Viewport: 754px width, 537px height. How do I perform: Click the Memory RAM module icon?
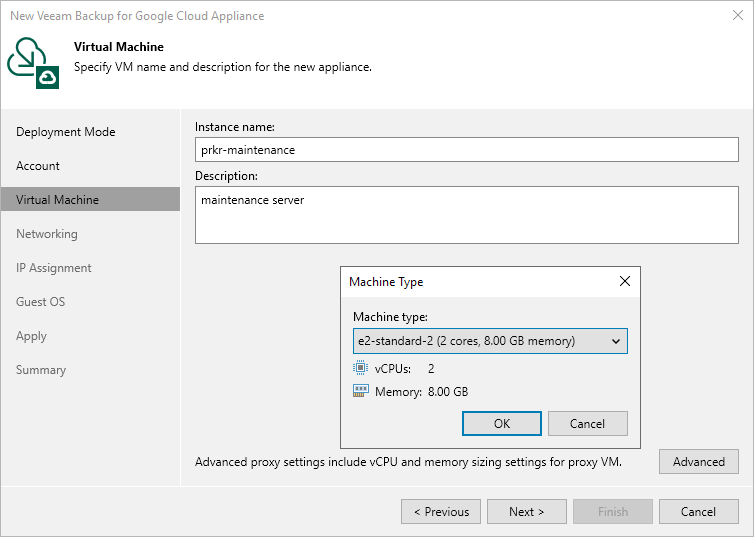tap(361, 391)
